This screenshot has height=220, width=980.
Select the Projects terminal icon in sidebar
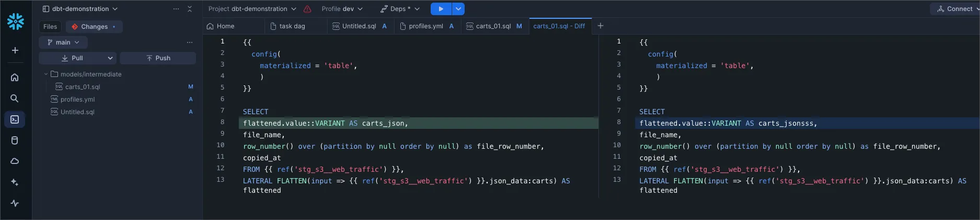coord(15,119)
